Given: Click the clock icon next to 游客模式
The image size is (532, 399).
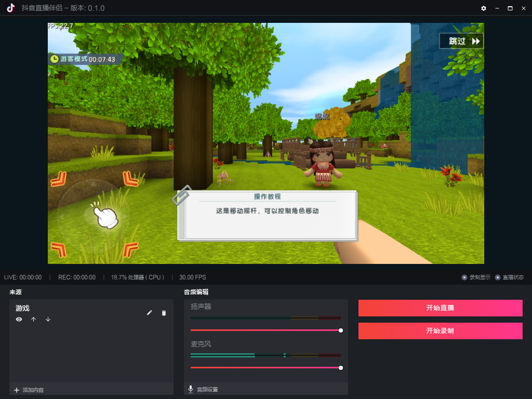Looking at the screenshot, I should 54,59.
